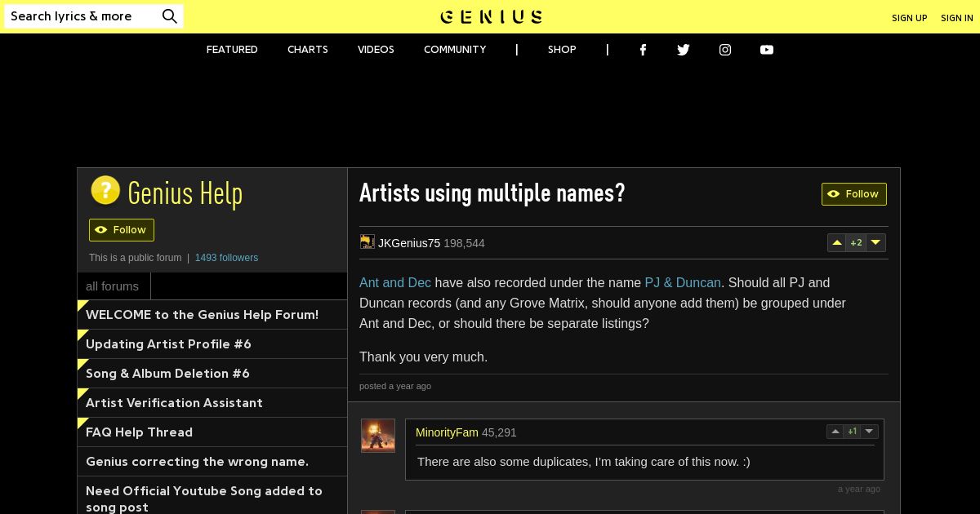This screenshot has height=514, width=980.
Task: Select the all forums tab
Action: coord(113,286)
